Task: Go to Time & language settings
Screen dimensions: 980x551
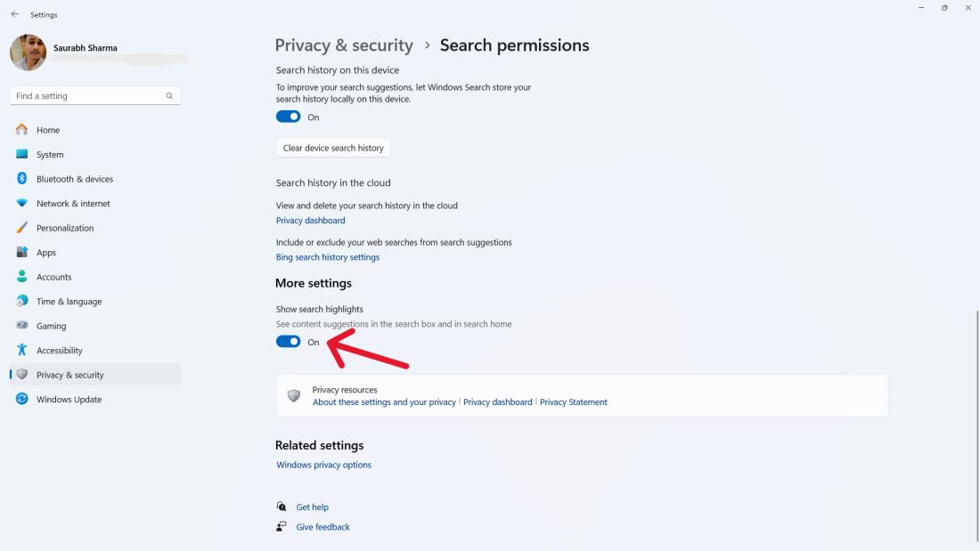Action: (x=69, y=302)
